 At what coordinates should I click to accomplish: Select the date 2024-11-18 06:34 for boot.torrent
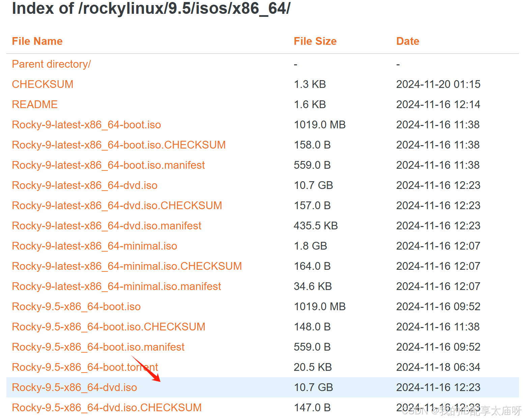tap(438, 367)
